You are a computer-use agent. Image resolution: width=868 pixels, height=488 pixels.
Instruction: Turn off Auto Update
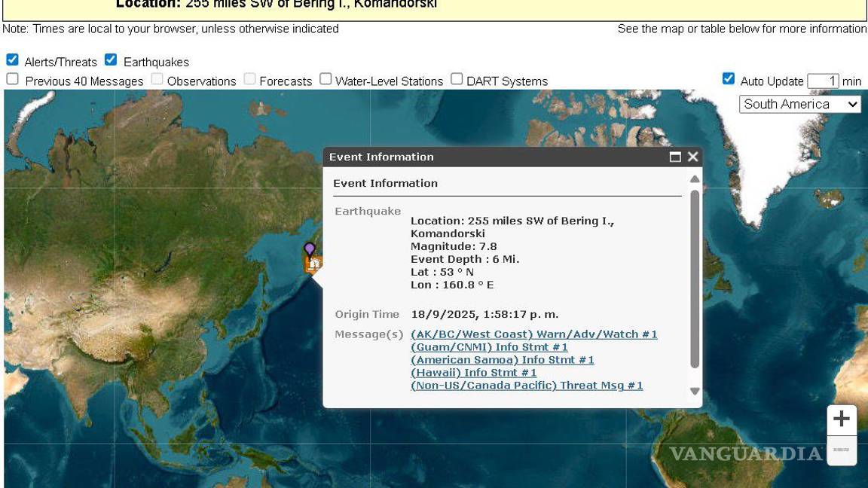[727, 78]
